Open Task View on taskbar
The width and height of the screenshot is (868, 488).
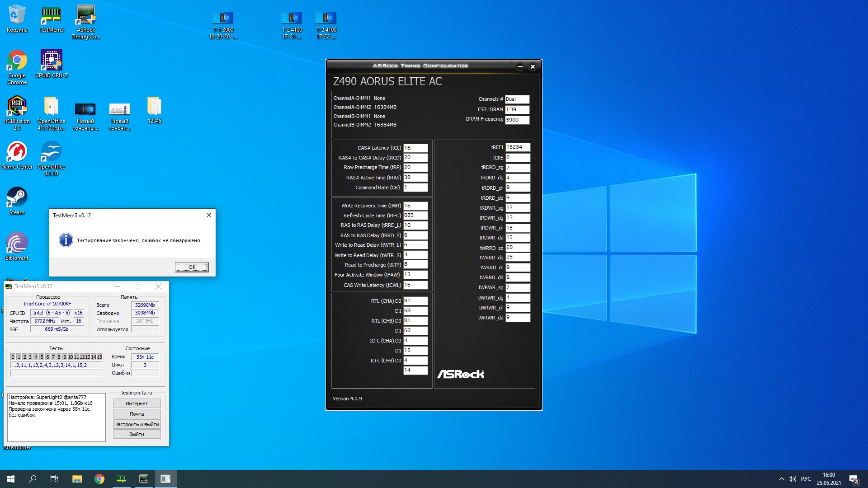pyautogui.click(x=54, y=479)
